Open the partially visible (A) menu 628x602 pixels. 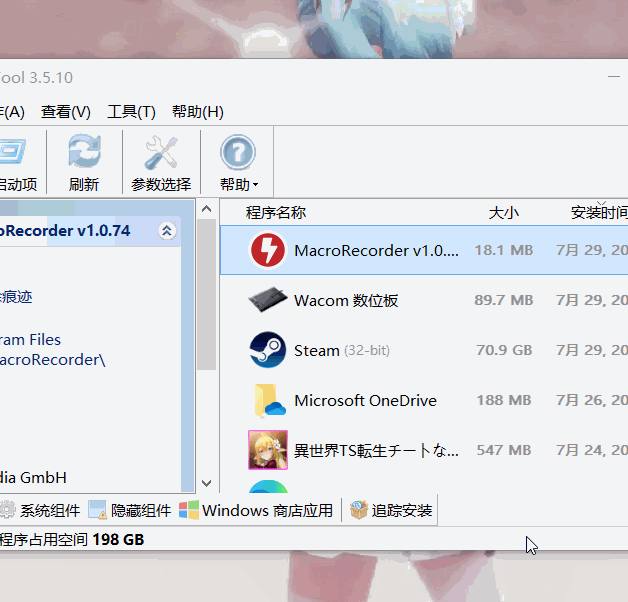coord(12,112)
